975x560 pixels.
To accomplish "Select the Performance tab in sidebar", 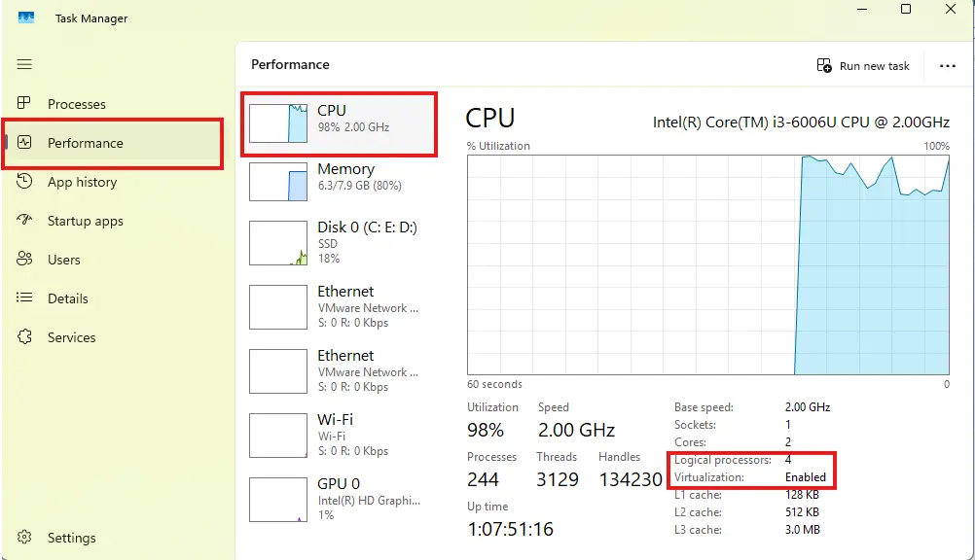I will [86, 143].
